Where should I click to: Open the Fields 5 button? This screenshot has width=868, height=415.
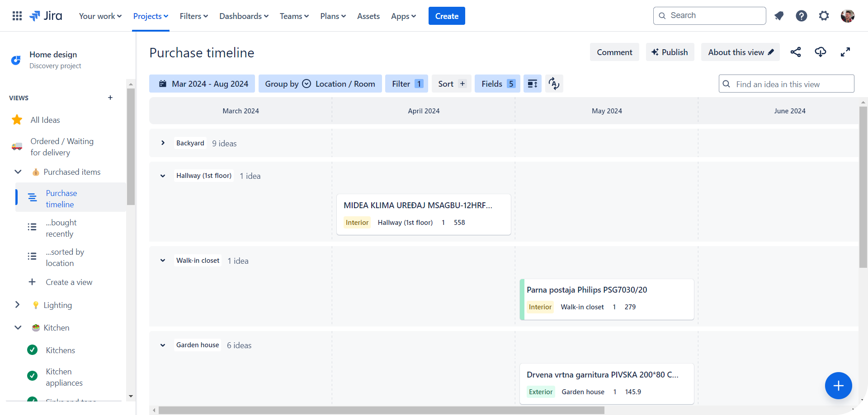(497, 84)
